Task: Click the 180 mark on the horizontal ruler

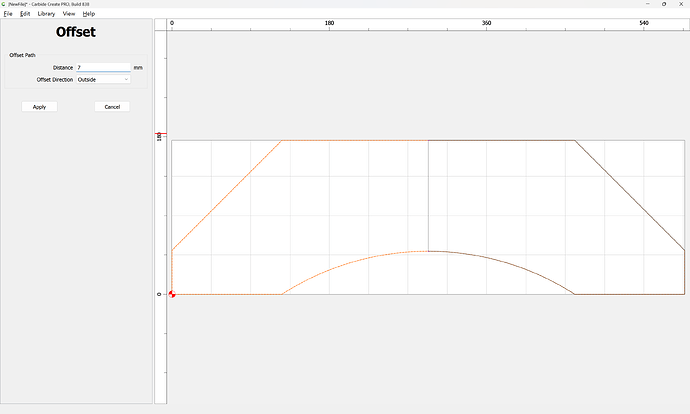Action: click(329, 22)
